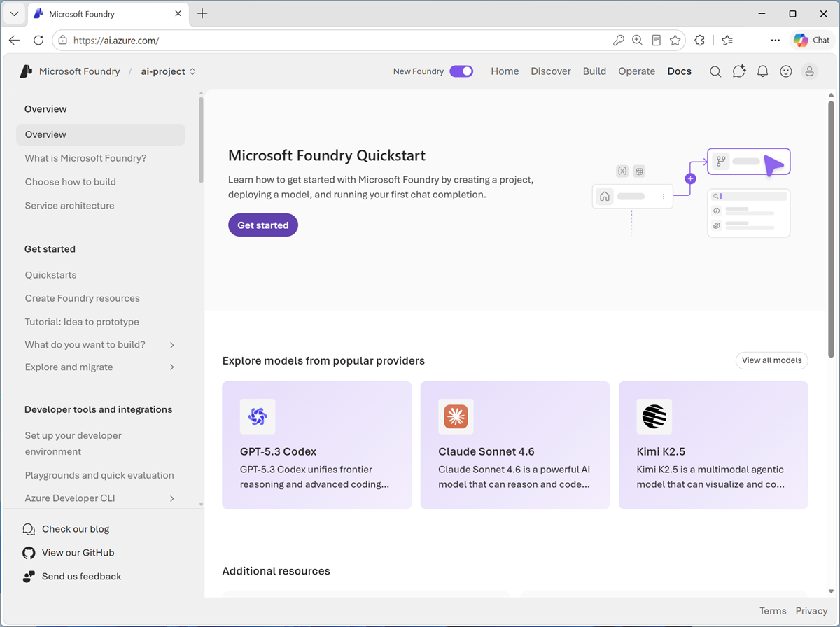
Task: Open the user account avatar icon
Action: [x=809, y=71]
